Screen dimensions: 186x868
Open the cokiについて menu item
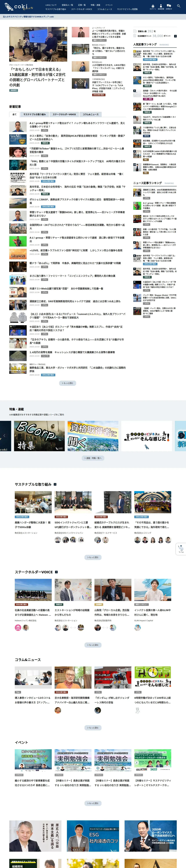[51, 5]
